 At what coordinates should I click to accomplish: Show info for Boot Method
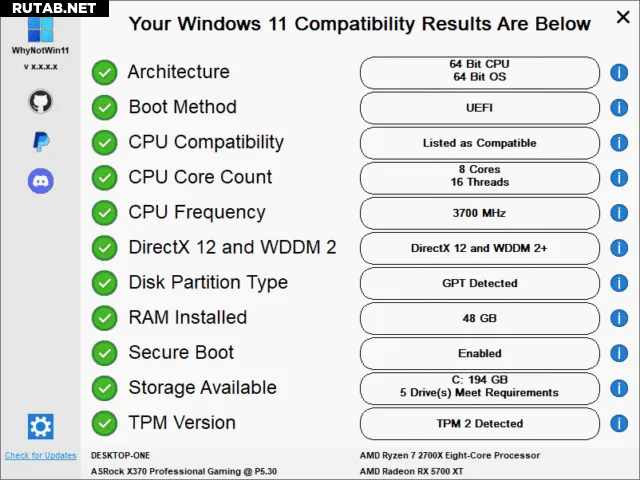[619, 107]
